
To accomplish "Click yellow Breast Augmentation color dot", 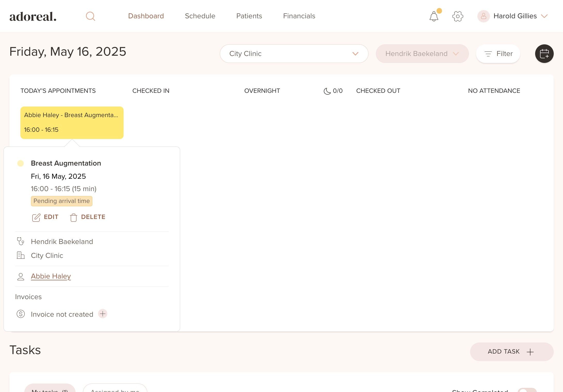I will [x=20, y=163].
